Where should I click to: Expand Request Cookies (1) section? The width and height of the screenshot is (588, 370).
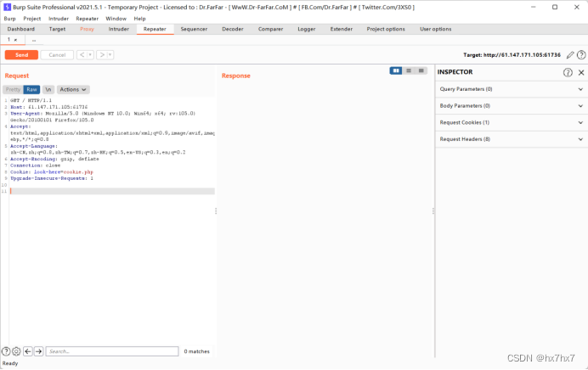[x=511, y=122]
